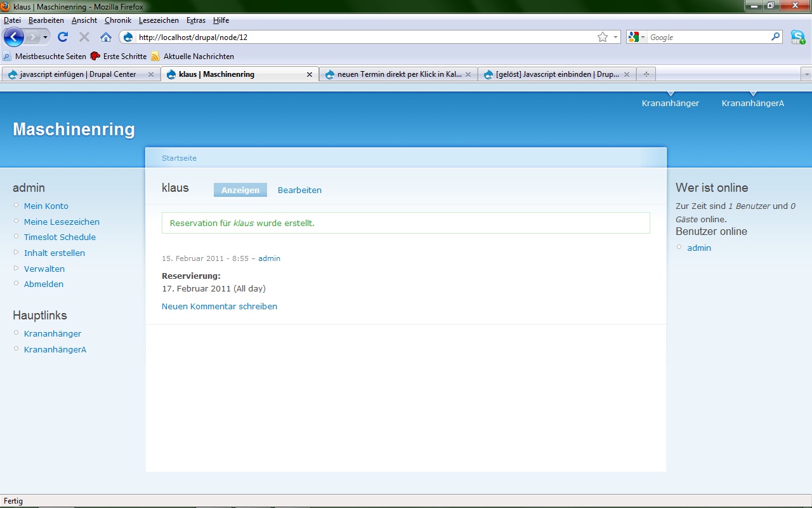Click 'Neuen Kommentar schreiben' link
The height and width of the screenshot is (508, 812).
pyautogui.click(x=219, y=306)
